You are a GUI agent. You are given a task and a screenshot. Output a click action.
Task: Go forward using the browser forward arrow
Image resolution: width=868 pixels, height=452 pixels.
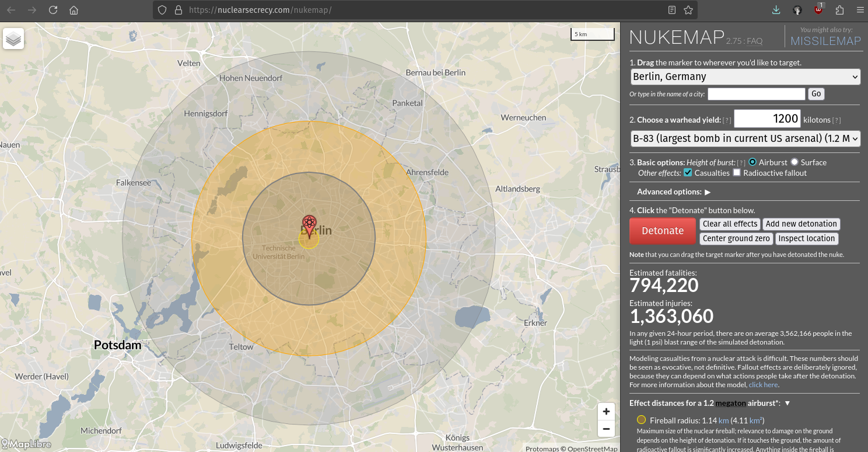pos(32,10)
